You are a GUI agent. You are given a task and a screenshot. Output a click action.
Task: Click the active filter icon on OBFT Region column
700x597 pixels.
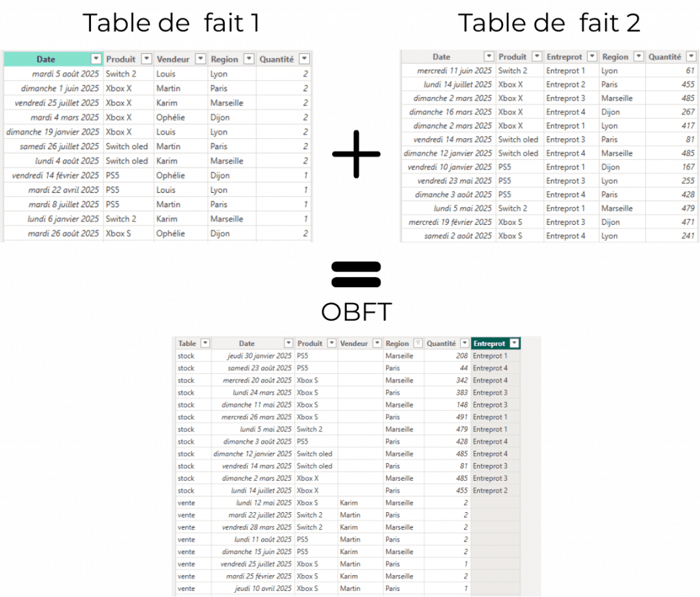point(418,344)
